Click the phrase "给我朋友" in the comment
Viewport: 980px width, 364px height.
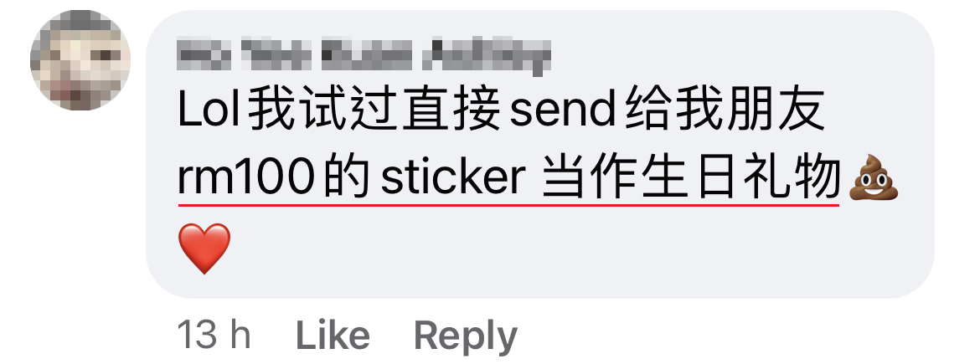tap(725, 112)
